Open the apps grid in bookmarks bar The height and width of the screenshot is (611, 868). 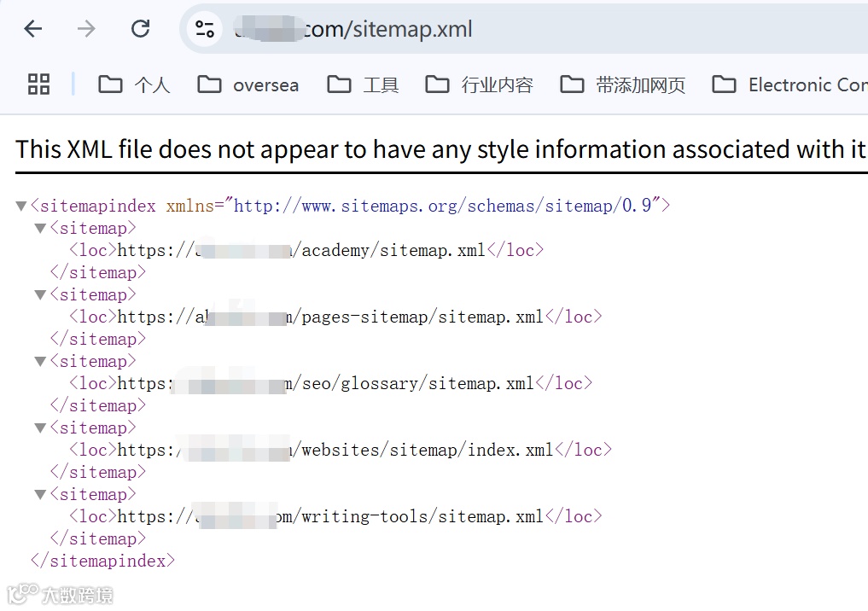[x=38, y=84]
